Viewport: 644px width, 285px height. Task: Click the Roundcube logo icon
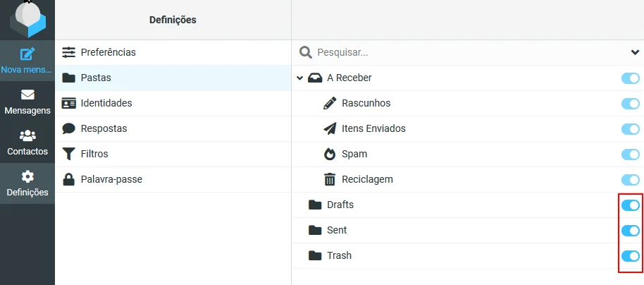pos(27,19)
